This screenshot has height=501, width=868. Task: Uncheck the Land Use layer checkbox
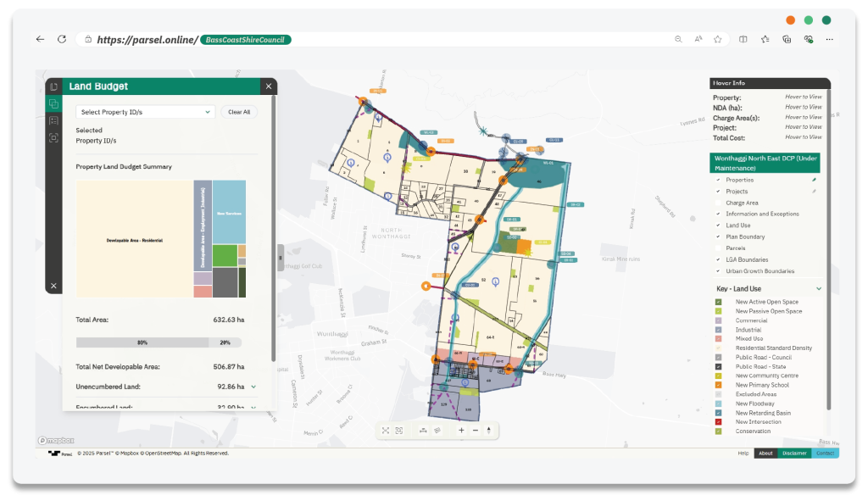coord(718,225)
